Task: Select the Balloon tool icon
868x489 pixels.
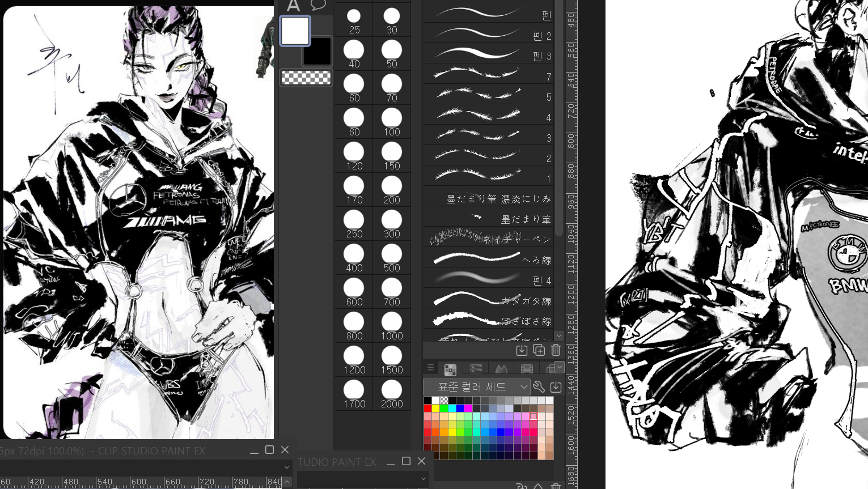Action: click(318, 6)
